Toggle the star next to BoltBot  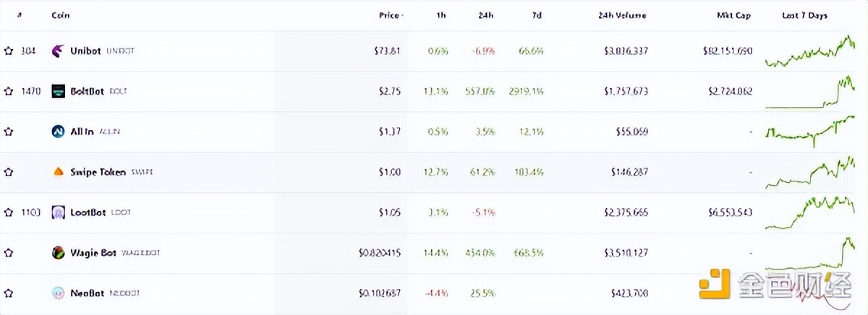[x=9, y=91]
